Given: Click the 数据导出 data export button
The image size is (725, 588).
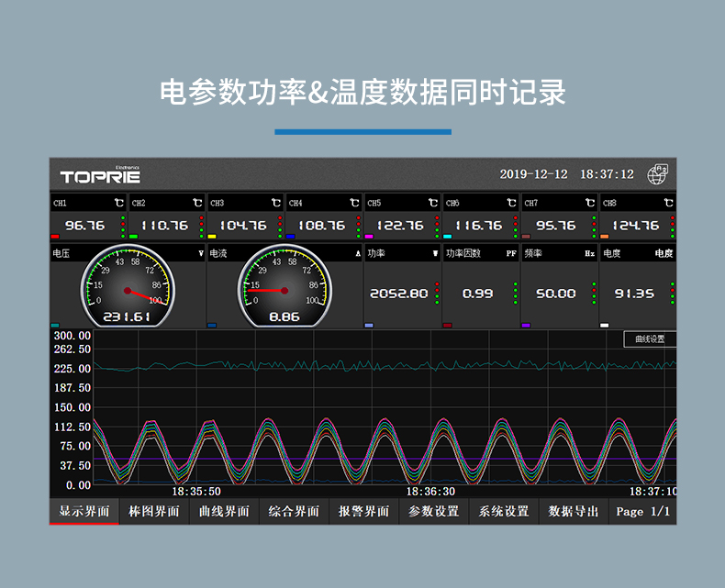Looking at the screenshot, I should point(574,512).
